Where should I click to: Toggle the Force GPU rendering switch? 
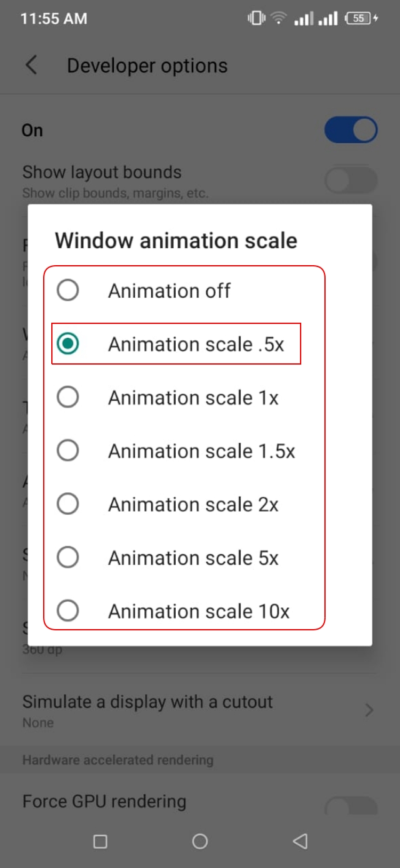click(351, 805)
